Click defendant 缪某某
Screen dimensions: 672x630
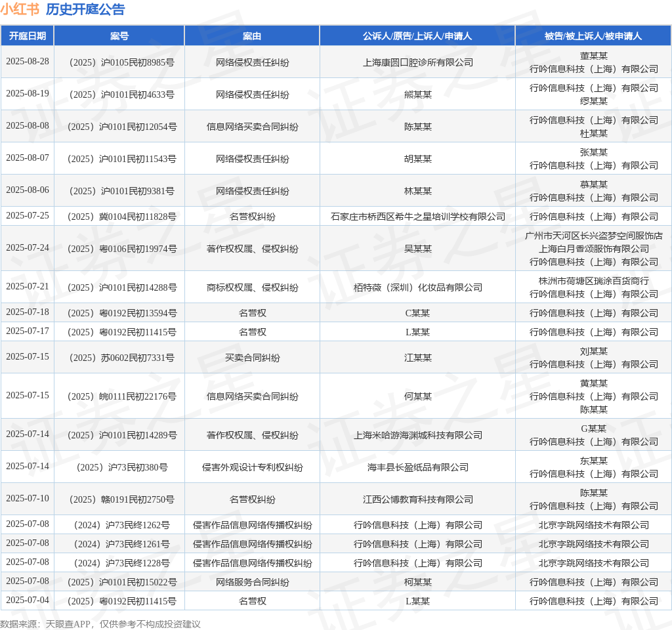[x=593, y=101]
